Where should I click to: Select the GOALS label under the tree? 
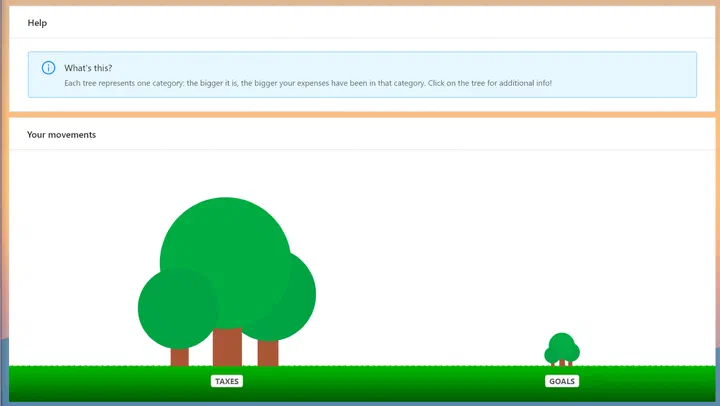(562, 381)
